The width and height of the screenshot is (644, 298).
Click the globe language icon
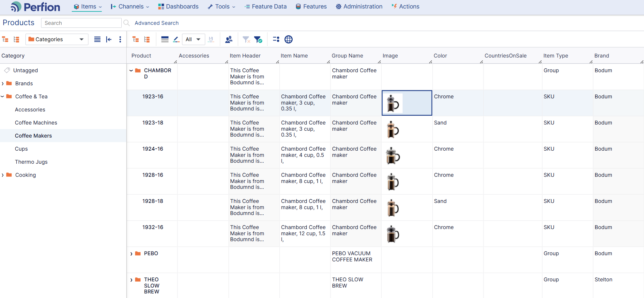(289, 40)
